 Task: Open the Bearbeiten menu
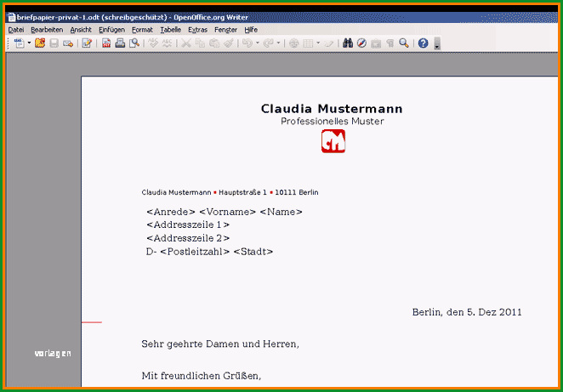(x=47, y=30)
